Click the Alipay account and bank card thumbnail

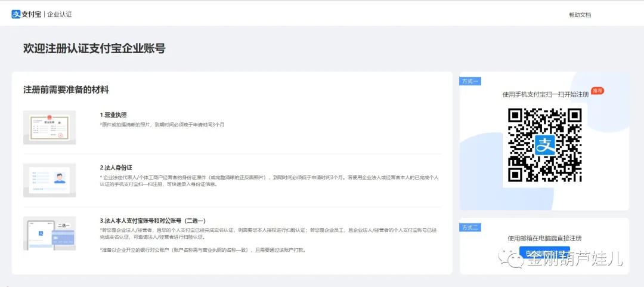(x=49, y=233)
